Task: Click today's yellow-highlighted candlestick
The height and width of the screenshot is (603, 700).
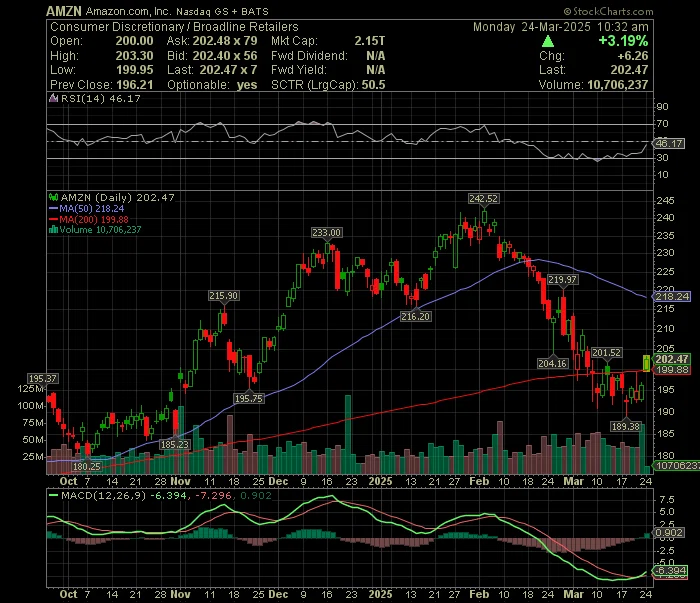Action: [646, 363]
